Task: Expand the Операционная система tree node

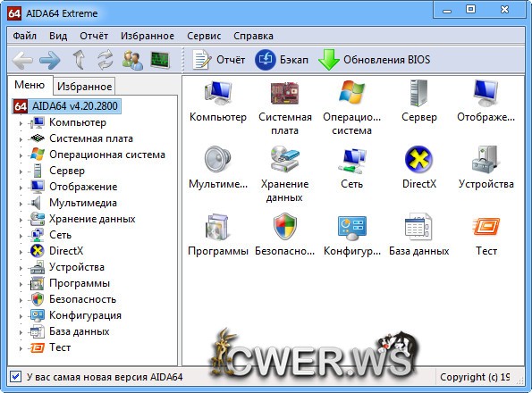Action: (x=21, y=155)
